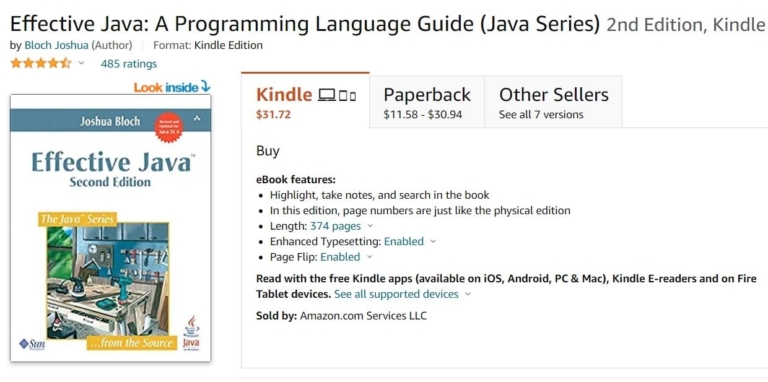768x382 pixels.
Task: Click the Java coffee cup logo on cover
Action: [191, 333]
